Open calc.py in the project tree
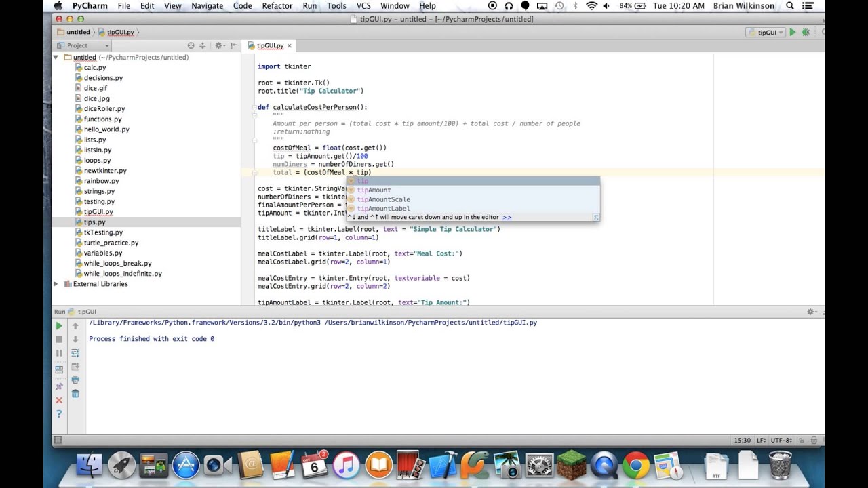This screenshot has width=868, height=488. click(x=95, y=68)
